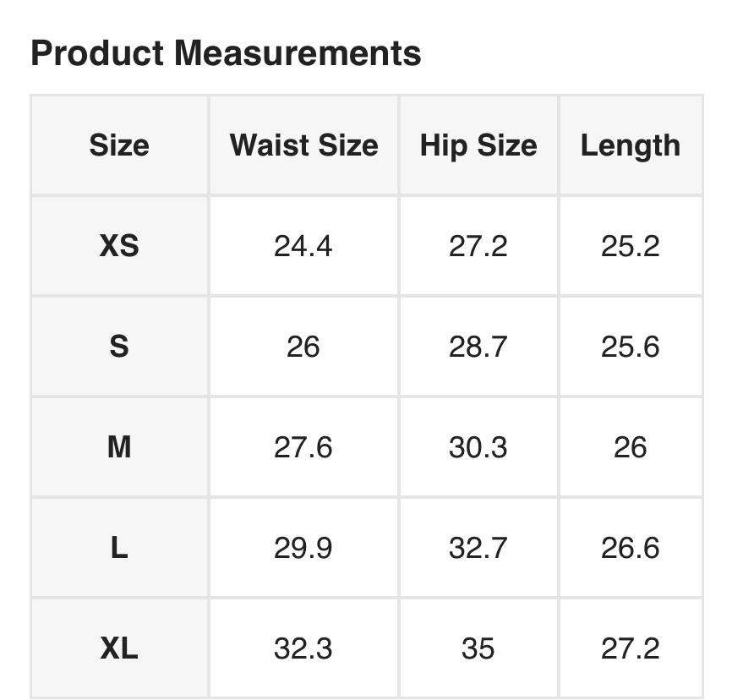Select the L size row label
This screenshot has width=732, height=700.
pos(119,548)
